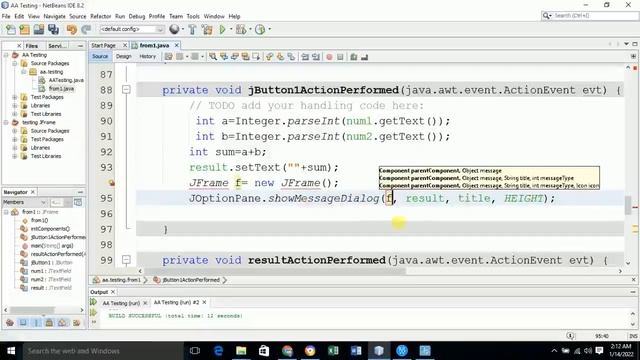The image size is (640, 360).
Task: Click the Windows Start button
Action: coord(11,351)
